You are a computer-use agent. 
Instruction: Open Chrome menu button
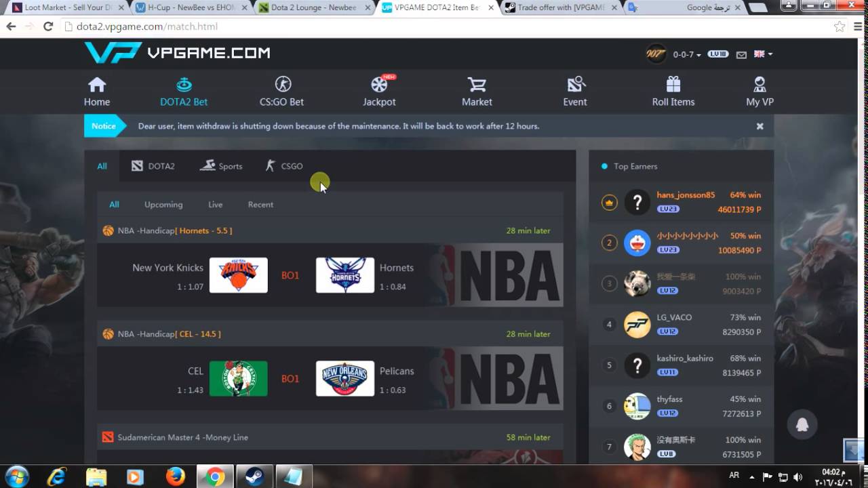click(x=858, y=26)
